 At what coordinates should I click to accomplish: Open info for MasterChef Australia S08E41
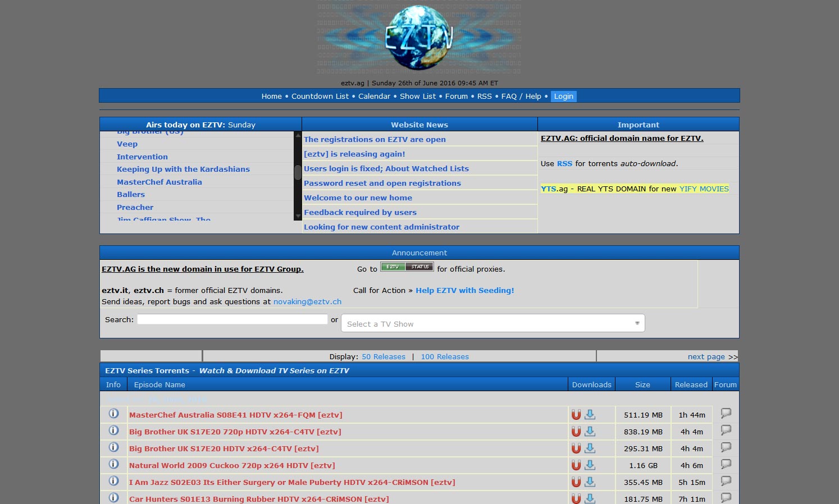click(113, 414)
